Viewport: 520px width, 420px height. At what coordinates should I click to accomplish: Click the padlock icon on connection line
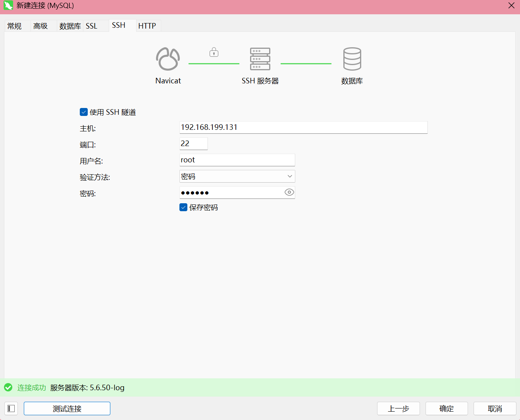tap(214, 52)
